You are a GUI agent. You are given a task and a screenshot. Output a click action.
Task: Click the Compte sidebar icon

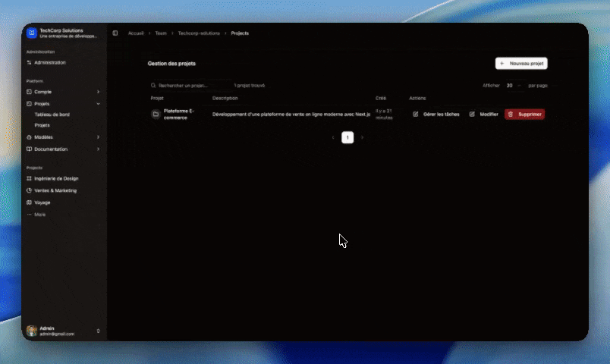click(x=29, y=92)
